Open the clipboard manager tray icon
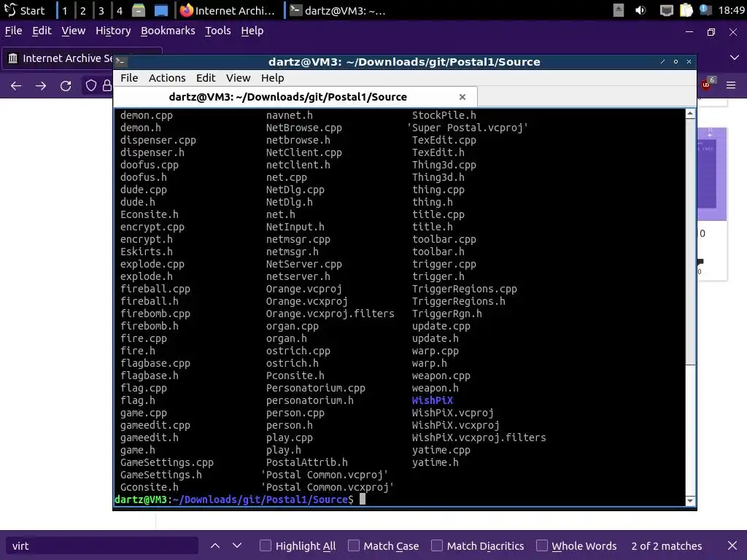The width and height of the screenshot is (747, 560). click(x=686, y=10)
